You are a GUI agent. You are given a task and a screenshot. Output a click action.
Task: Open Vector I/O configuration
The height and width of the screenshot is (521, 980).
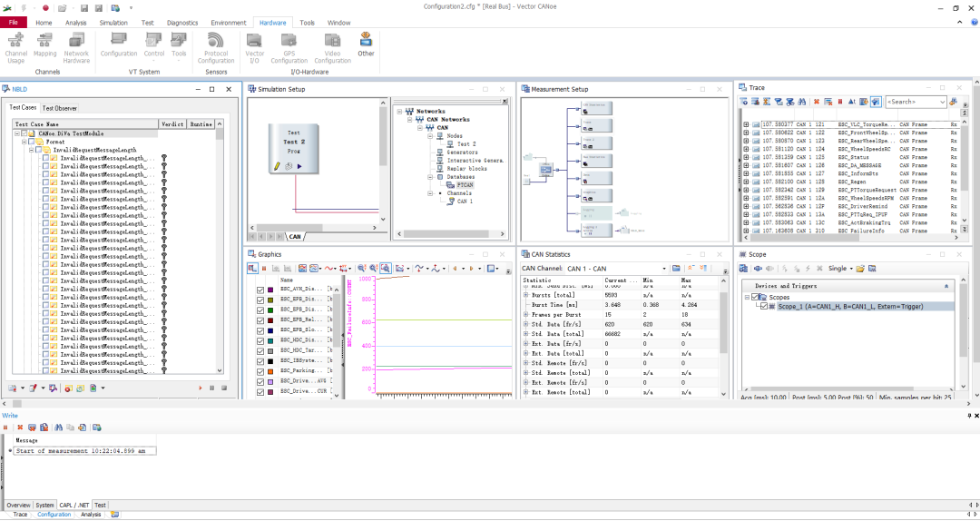pos(254,48)
